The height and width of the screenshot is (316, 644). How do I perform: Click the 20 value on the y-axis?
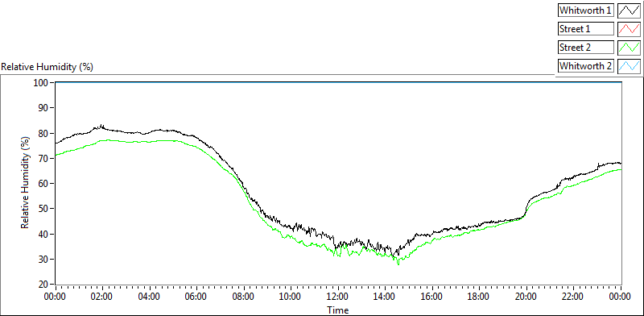(x=44, y=285)
